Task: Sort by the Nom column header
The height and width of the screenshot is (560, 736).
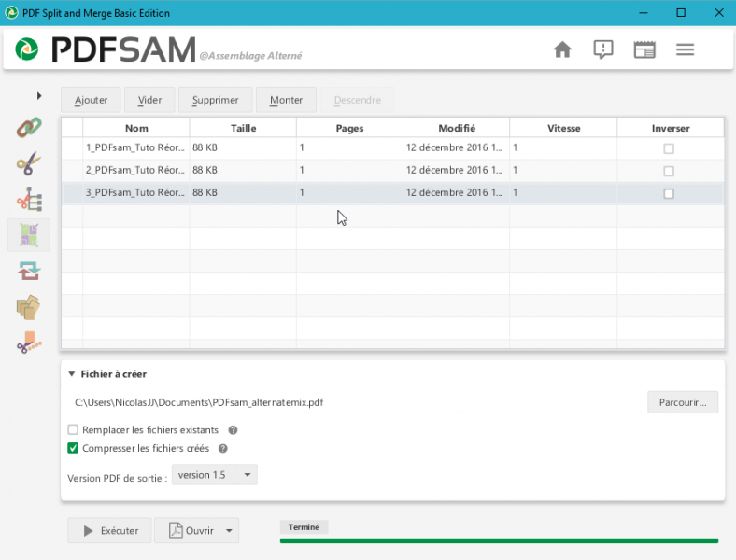Action: [x=136, y=128]
